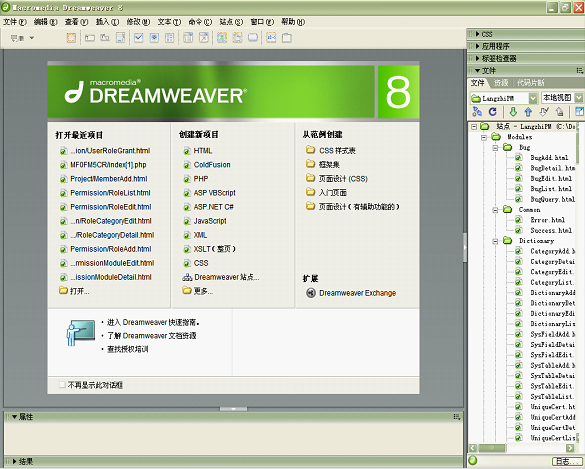Viewport: 585px width, 469px height.
Task: Collapse the Bug folder in tree
Action: (x=495, y=148)
